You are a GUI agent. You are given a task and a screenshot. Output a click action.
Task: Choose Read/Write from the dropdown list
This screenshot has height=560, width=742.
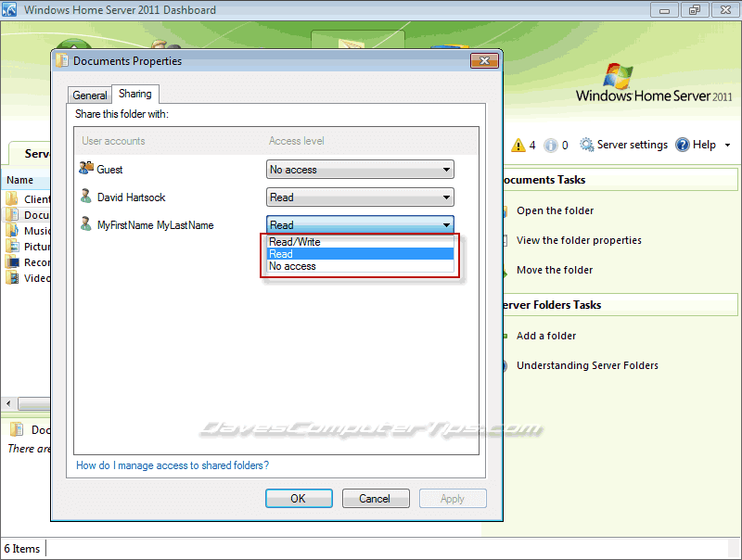click(360, 242)
